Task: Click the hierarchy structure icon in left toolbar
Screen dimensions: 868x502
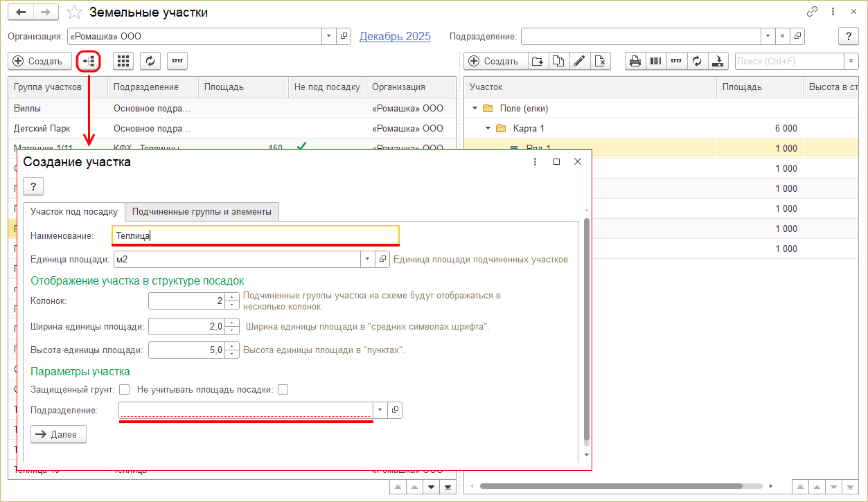Action: 89,61
